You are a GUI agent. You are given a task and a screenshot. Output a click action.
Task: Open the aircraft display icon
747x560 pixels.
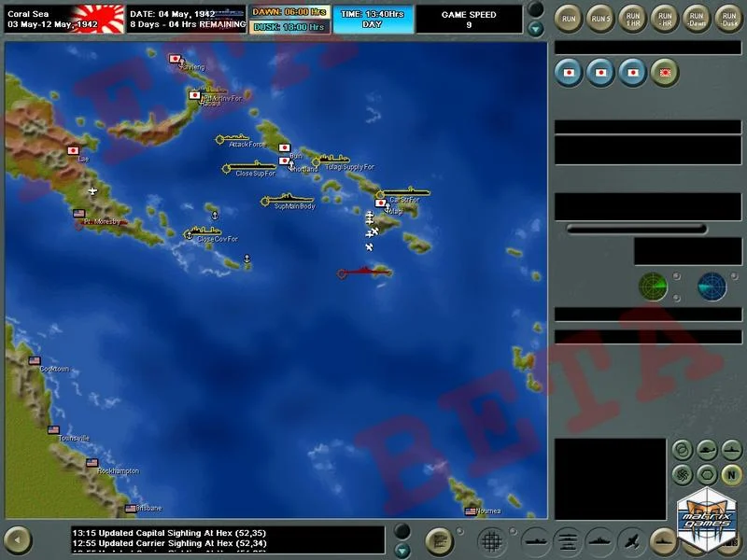click(x=631, y=539)
